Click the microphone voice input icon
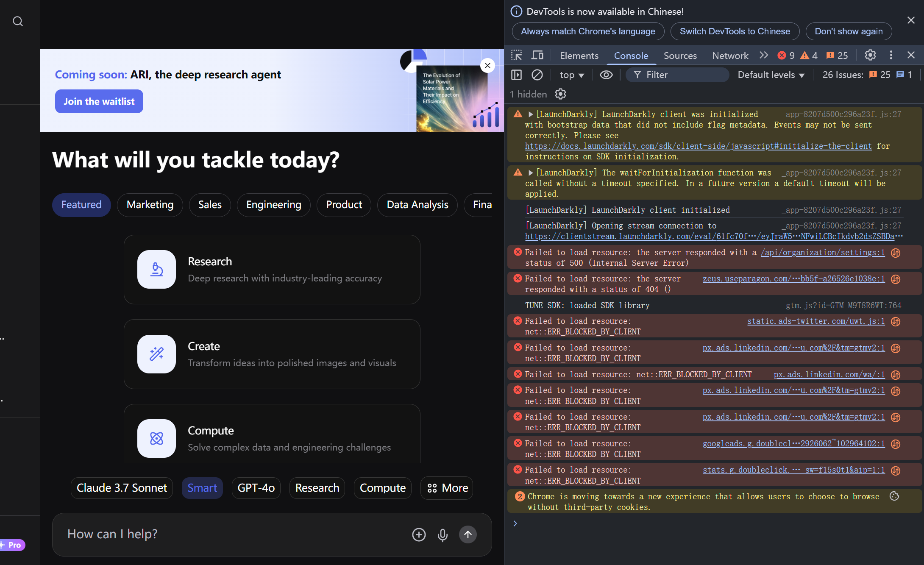The height and width of the screenshot is (565, 924). coord(443,535)
